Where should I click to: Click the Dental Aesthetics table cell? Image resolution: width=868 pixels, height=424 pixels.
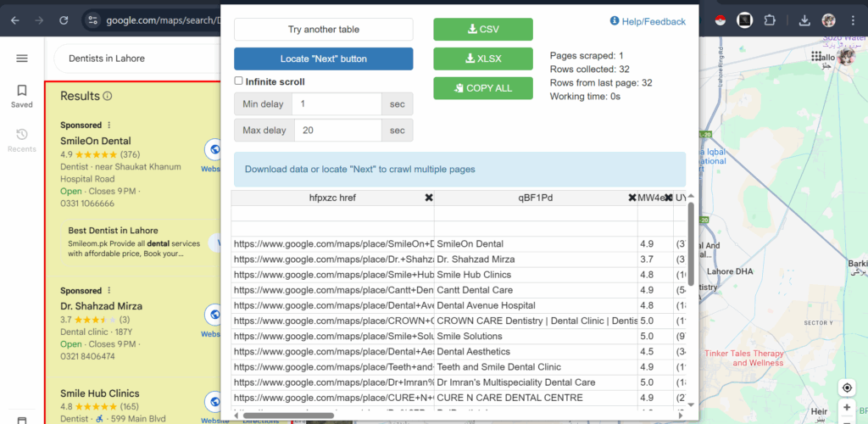[536, 351]
